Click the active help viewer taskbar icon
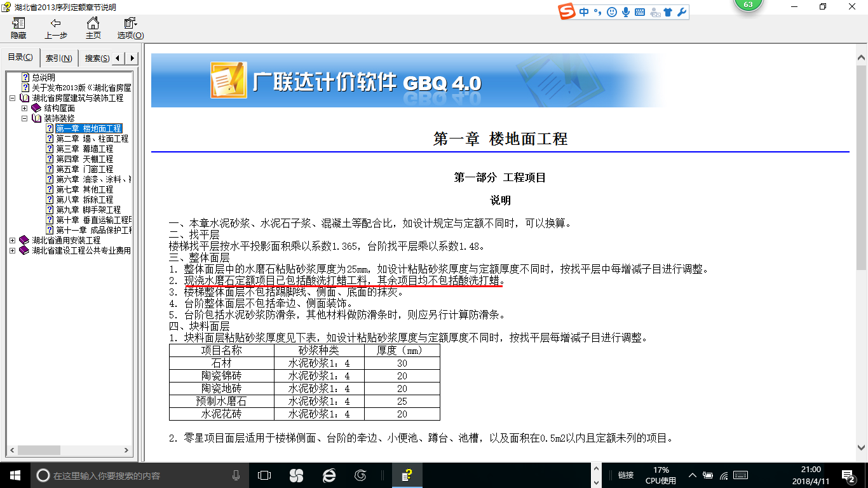This screenshot has height=488, width=868. pos(407,475)
